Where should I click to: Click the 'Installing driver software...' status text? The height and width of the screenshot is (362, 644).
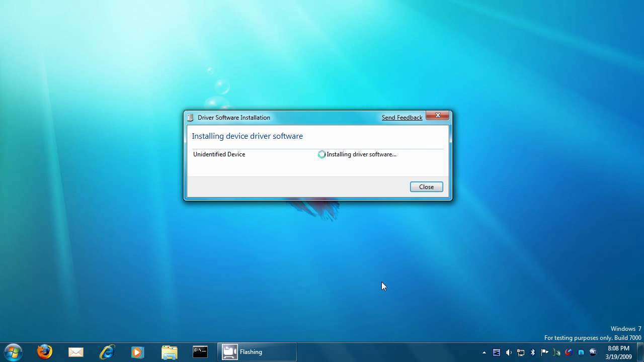coord(361,154)
